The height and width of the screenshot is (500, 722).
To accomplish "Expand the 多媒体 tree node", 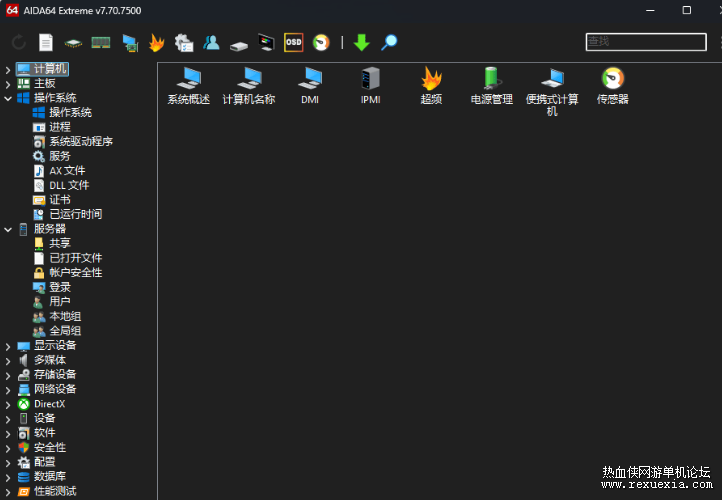I will pos(8,361).
